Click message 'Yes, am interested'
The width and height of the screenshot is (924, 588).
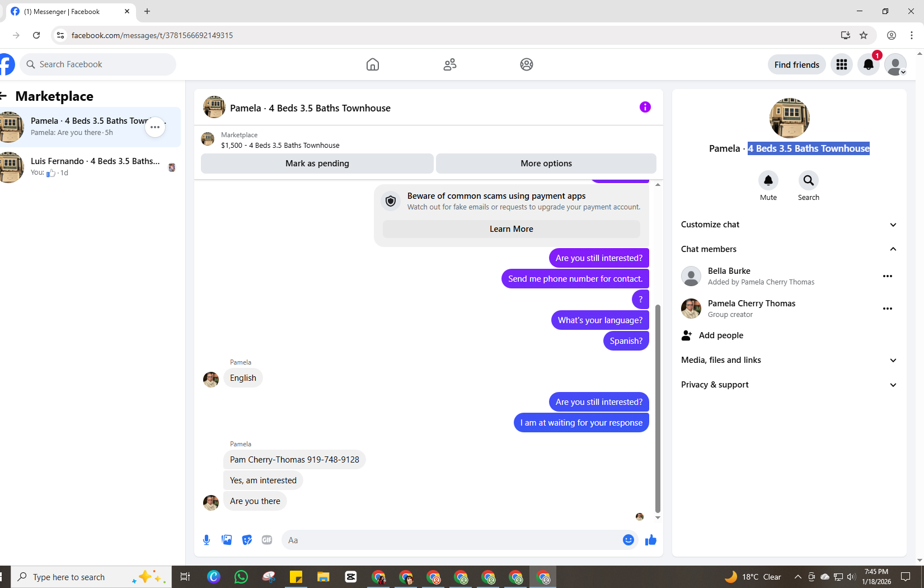tap(263, 480)
